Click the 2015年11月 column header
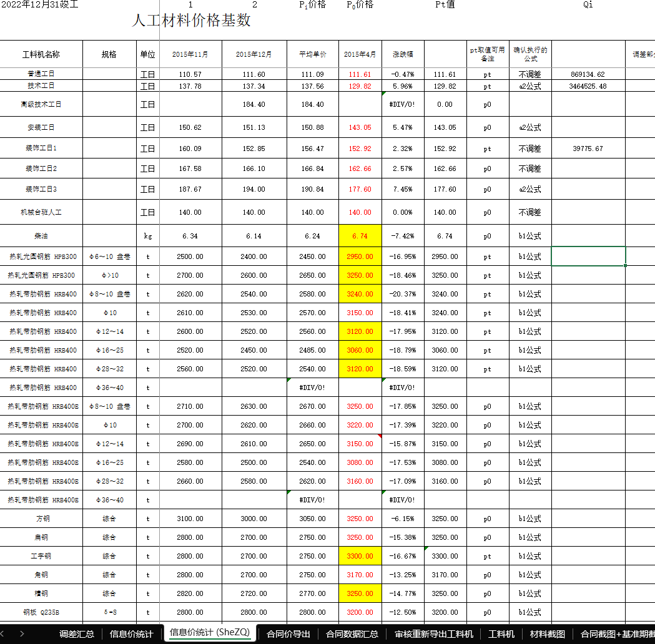Viewport: 655px width, 644px height. (190, 54)
